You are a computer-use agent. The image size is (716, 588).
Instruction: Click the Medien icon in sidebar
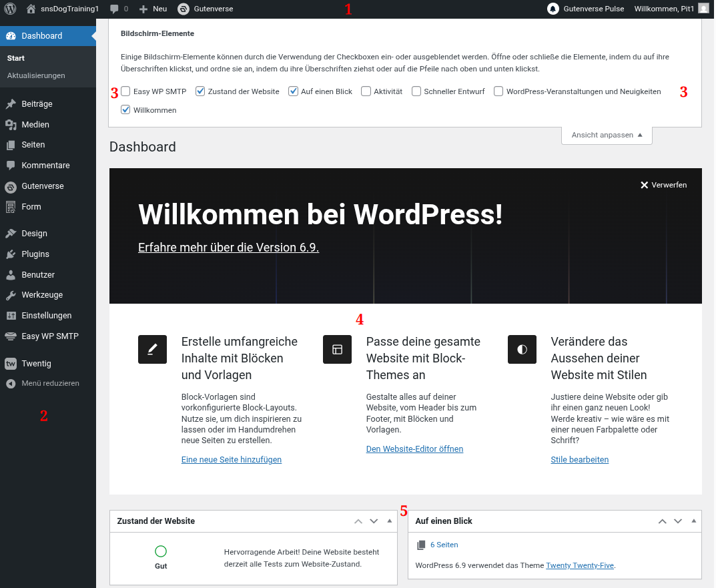11,125
